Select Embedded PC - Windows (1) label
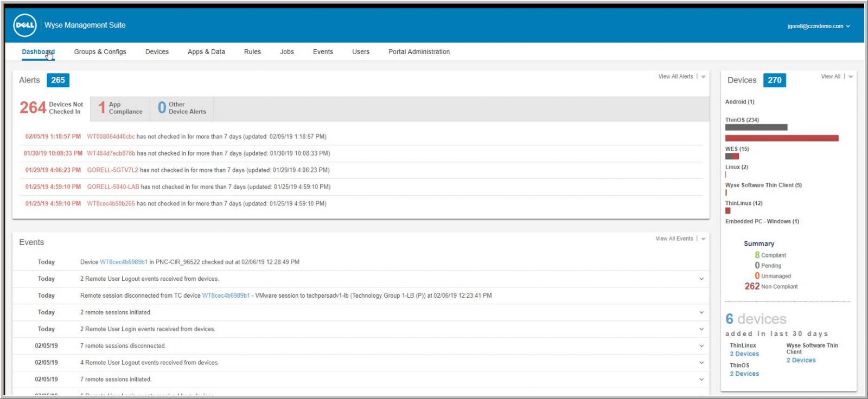 (762, 222)
